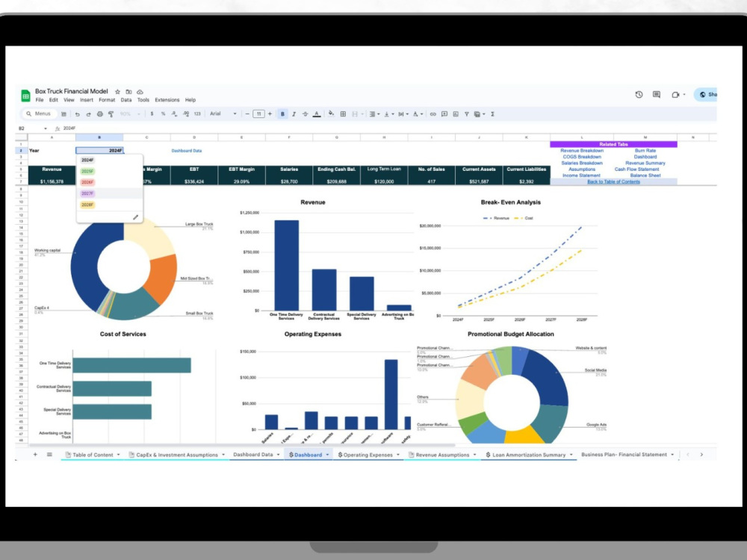This screenshot has height=560, width=747.
Task: Switch to the Table of Content tab
Action: coord(93,455)
